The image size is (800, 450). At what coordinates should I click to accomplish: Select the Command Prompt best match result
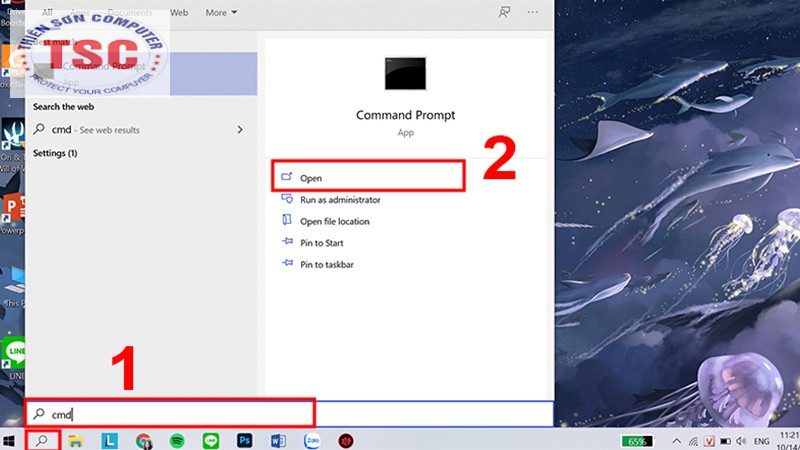tap(141, 73)
